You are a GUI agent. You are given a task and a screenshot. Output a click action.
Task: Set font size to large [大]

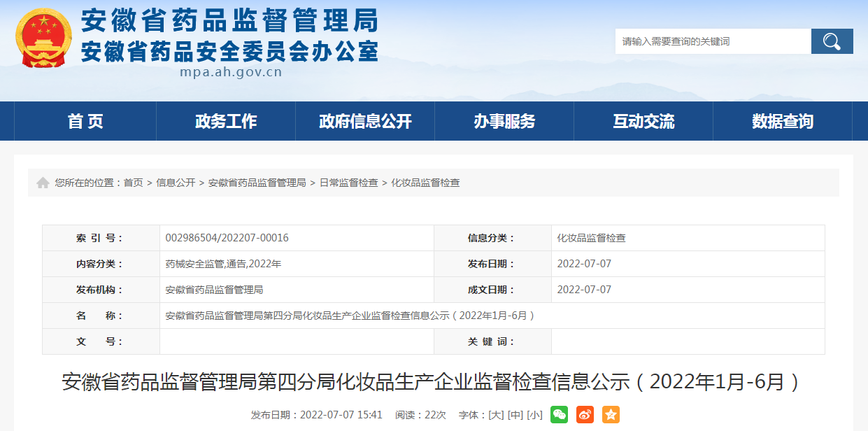496,415
